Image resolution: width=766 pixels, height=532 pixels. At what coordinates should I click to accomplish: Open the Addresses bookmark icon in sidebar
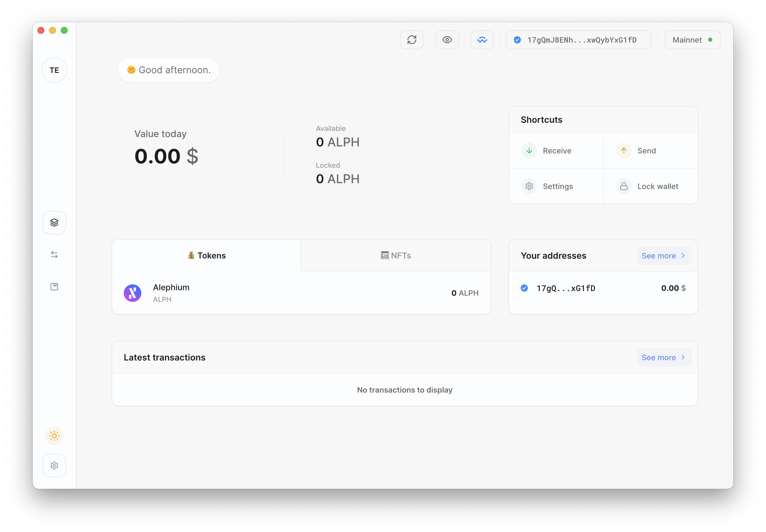click(54, 287)
